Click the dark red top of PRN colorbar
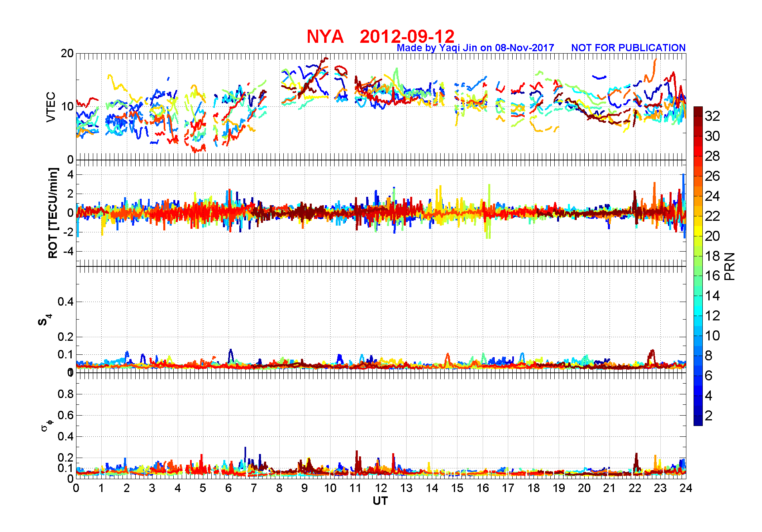The image size is (762, 532). [698, 111]
